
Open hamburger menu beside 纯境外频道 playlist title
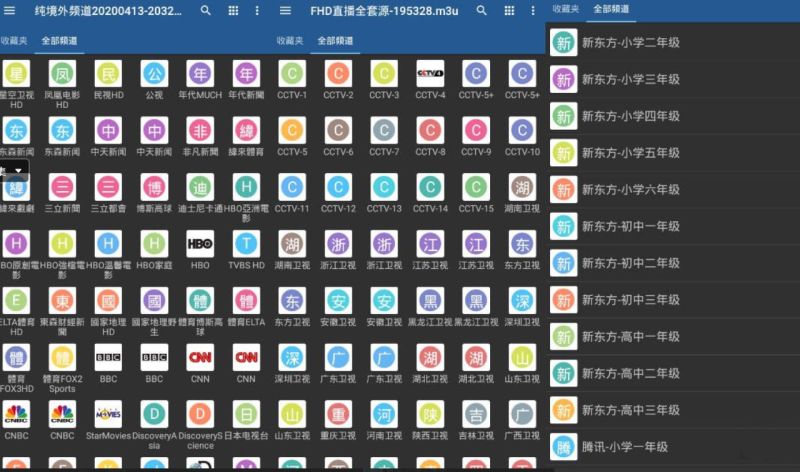point(13,10)
